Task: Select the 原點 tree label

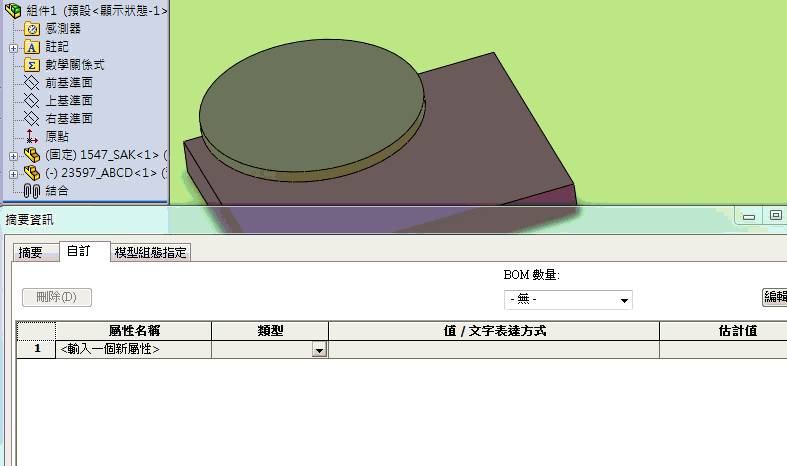Action: point(57,137)
